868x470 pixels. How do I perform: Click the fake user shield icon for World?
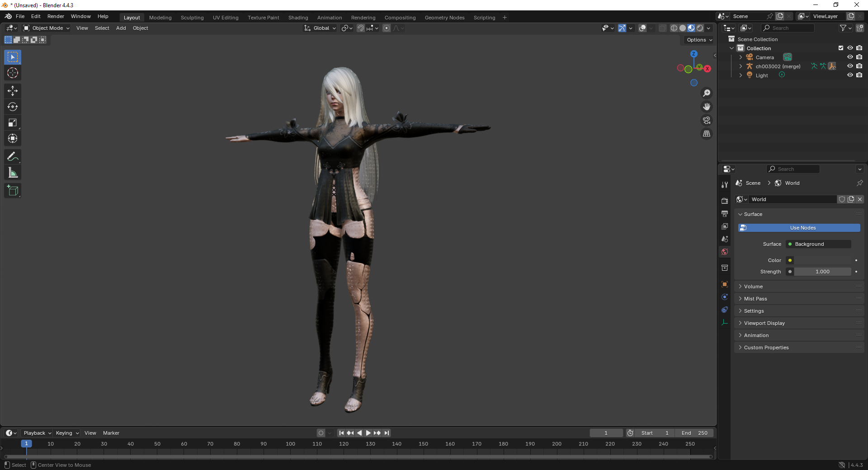pyautogui.click(x=842, y=199)
